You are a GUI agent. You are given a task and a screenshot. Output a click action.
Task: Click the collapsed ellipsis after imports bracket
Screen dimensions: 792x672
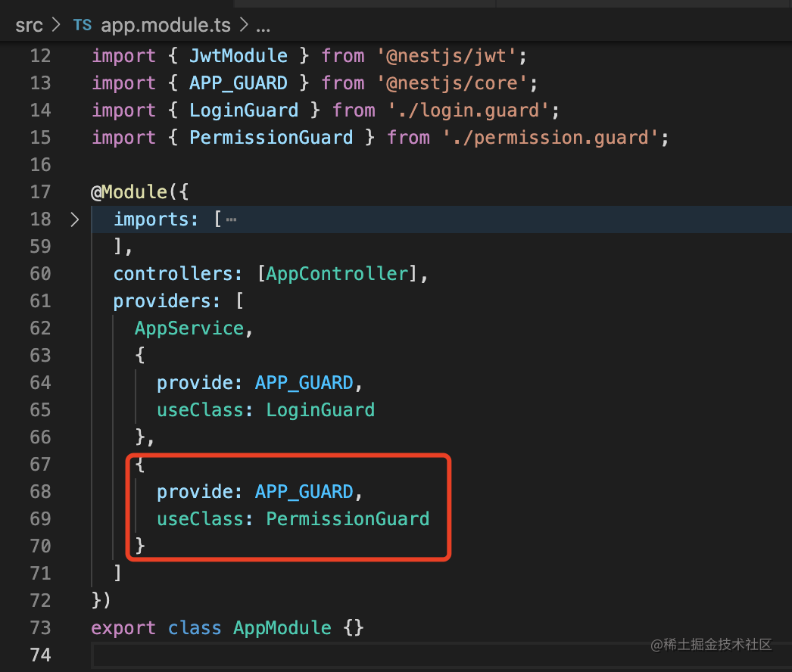pos(231,219)
